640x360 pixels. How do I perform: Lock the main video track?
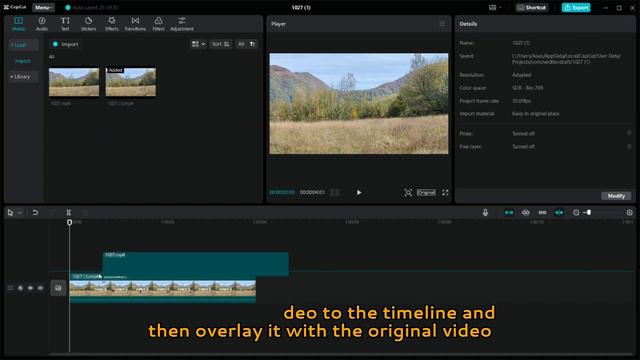point(20,288)
